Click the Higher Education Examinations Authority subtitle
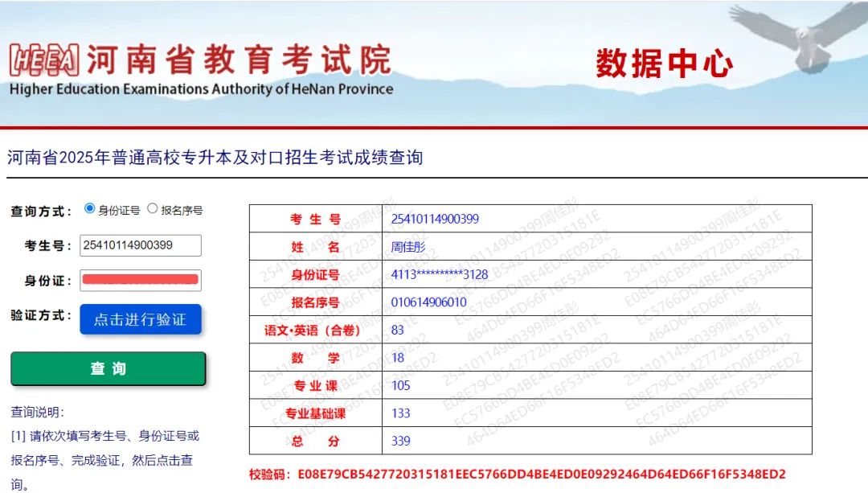Viewport: 868px width, 493px height. coord(202,89)
